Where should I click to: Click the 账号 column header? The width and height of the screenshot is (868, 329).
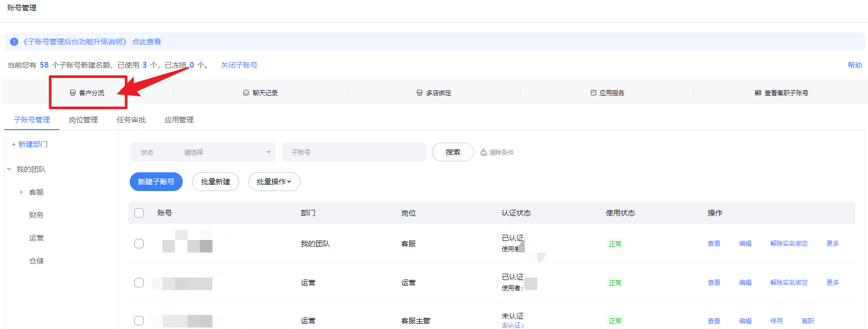pyautogui.click(x=165, y=213)
